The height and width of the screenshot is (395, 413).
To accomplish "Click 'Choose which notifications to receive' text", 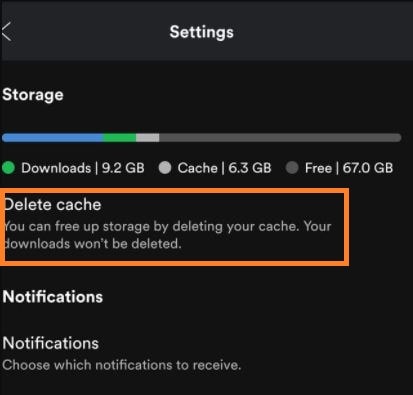I will click(122, 365).
